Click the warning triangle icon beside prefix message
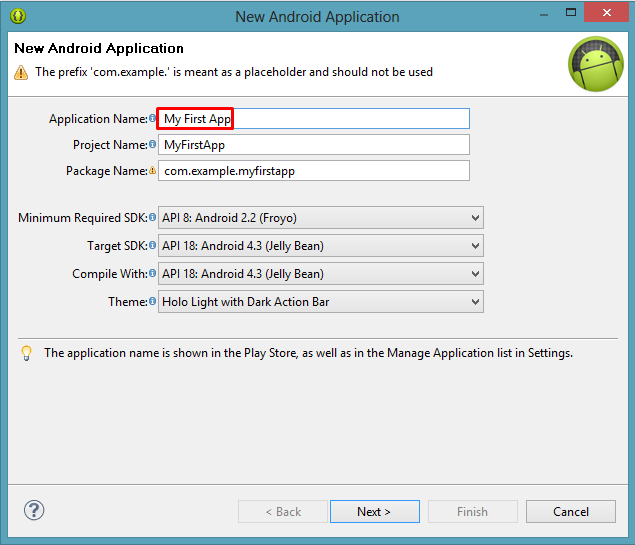635x545 pixels. 21,72
